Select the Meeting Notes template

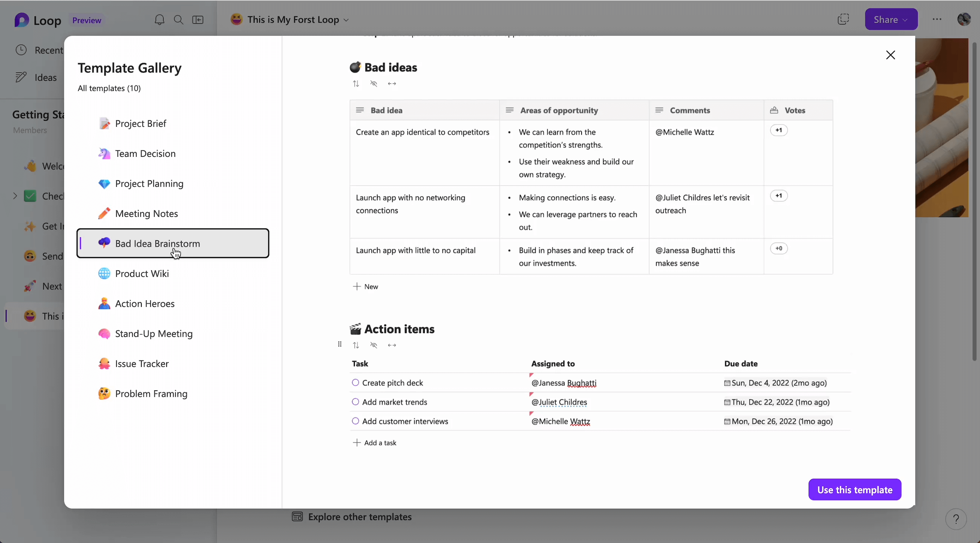click(x=147, y=213)
